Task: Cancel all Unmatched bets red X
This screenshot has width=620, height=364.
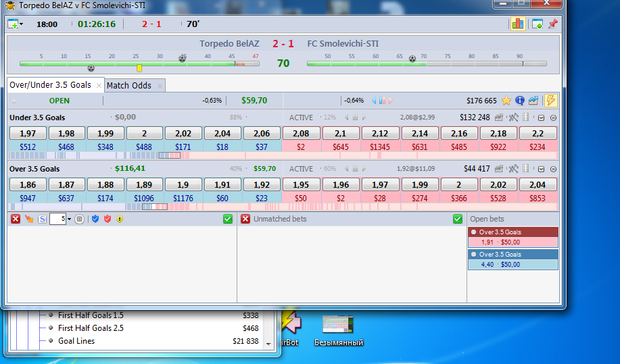Action: pyautogui.click(x=245, y=219)
